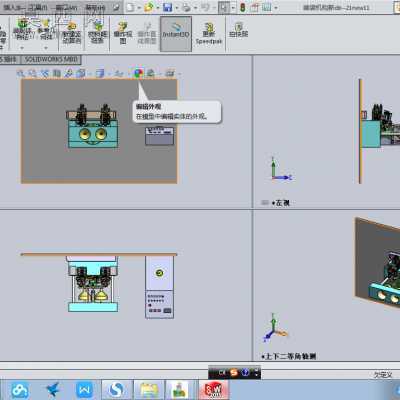Click the Section View icon

(57, 73)
